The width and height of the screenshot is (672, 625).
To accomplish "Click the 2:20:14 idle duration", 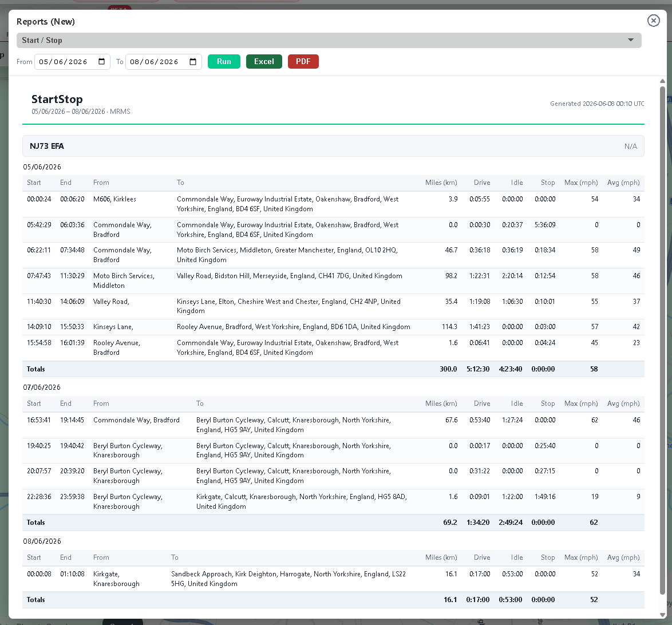I will pyautogui.click(x=512, y=276).
